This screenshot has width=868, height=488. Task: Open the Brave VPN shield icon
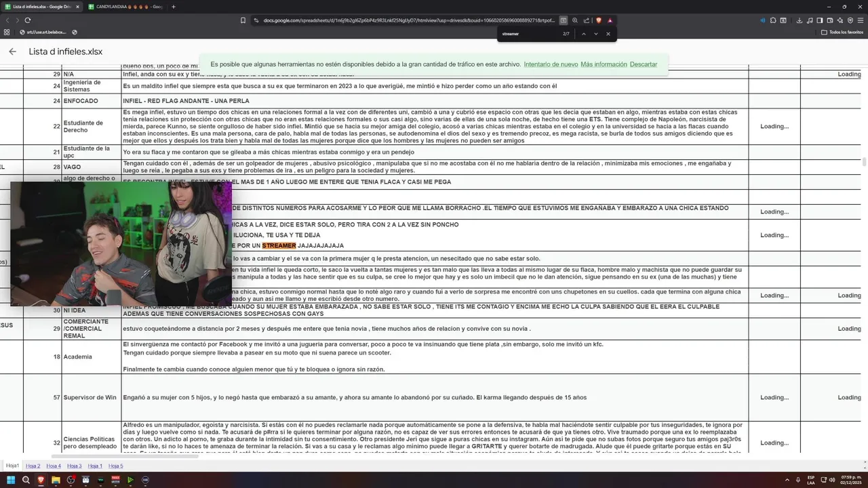click(x=850, y=20)
